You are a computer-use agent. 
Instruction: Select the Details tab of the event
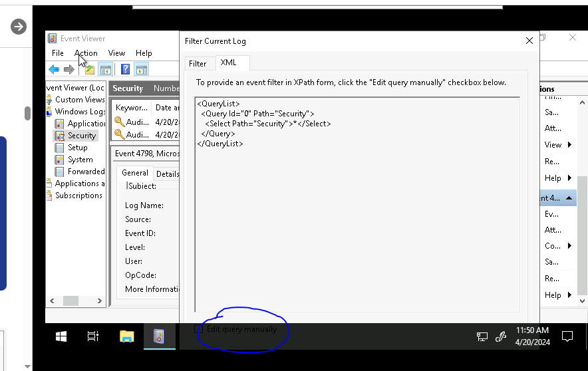coord(168,174)
